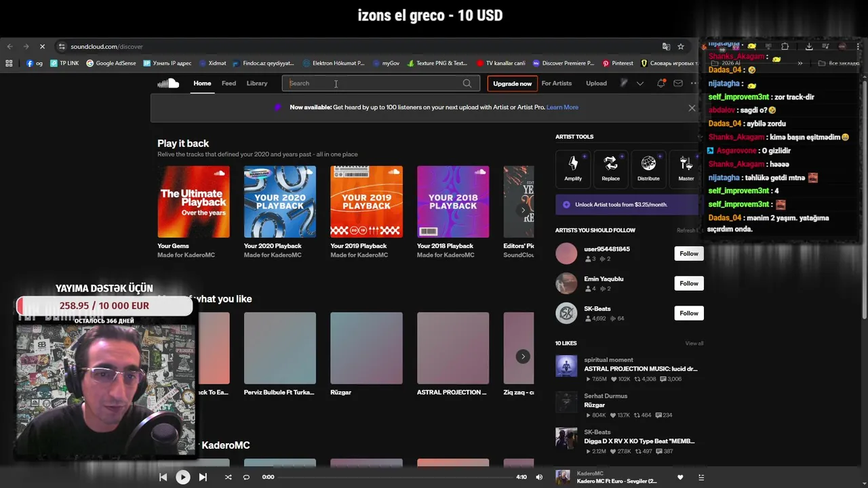The height and width of the screenshot is (488, 868).
Task: Click the Upgrade now button
Action: [x=512, y=83]
